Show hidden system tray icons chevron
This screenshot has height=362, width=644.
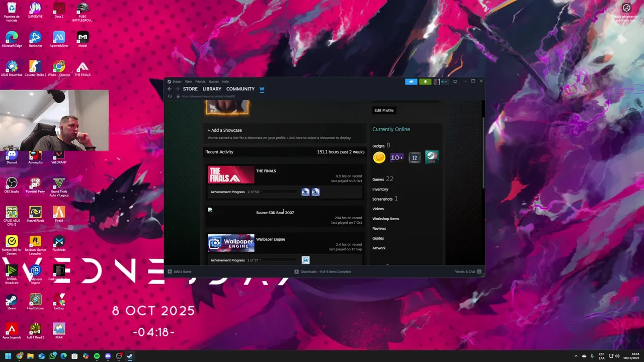pyautogui.click(x=576, y=356)
